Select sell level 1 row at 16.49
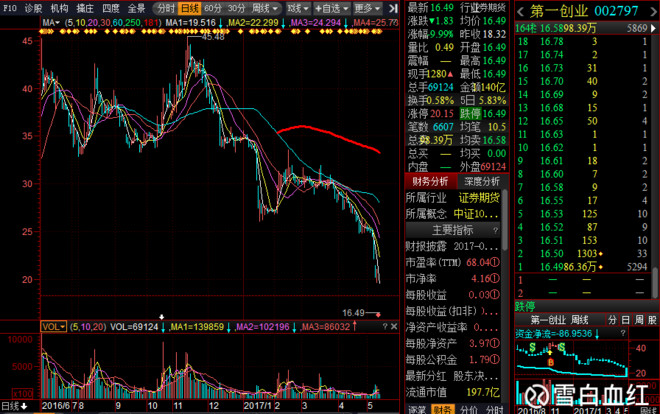Viewport: 660px width, 414px height. pos(583,267)
